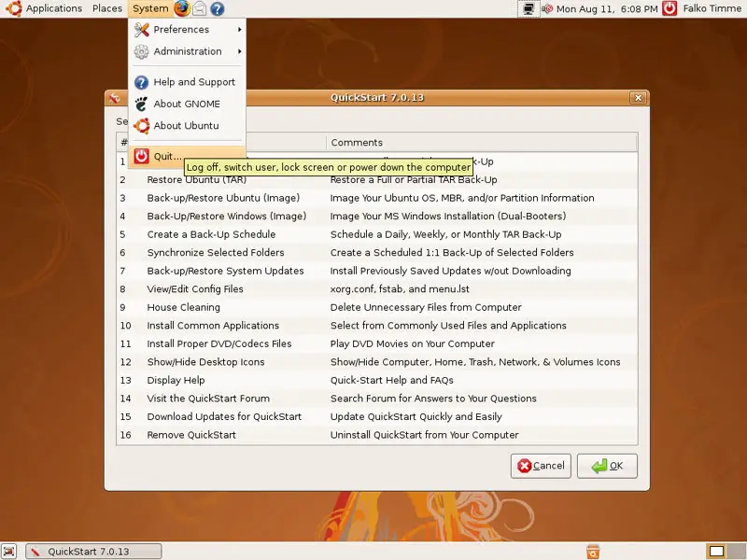Click the red Quit power icon
Image resolution: width=747 pixels, height=560 pixels.
point(142,156)
